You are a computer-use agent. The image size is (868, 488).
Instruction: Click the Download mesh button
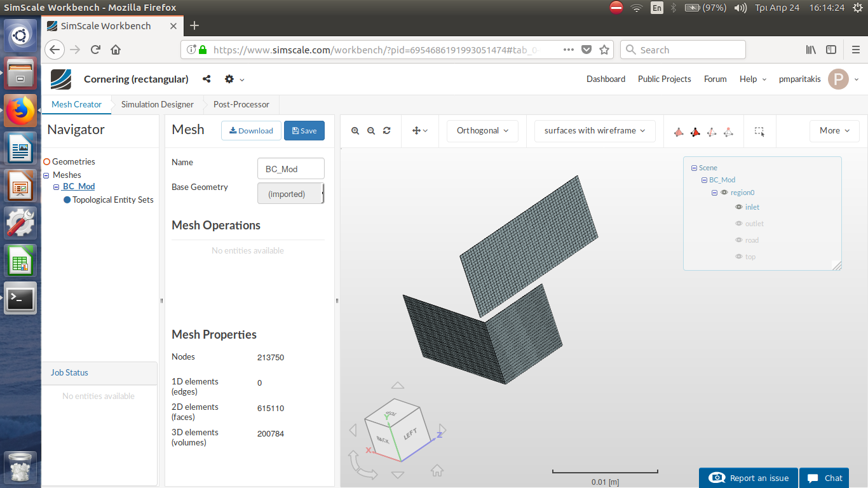(x=251, y=131)
